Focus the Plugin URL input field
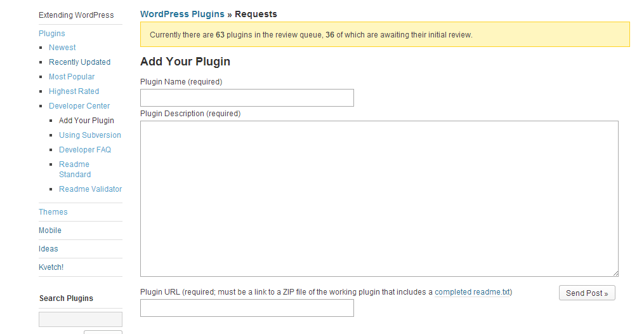This screenshot has width=644, height=334. (247, 308)
